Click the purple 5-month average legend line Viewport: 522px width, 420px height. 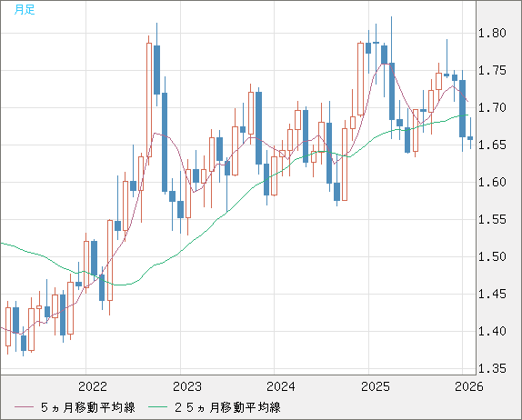pos(24,407)
